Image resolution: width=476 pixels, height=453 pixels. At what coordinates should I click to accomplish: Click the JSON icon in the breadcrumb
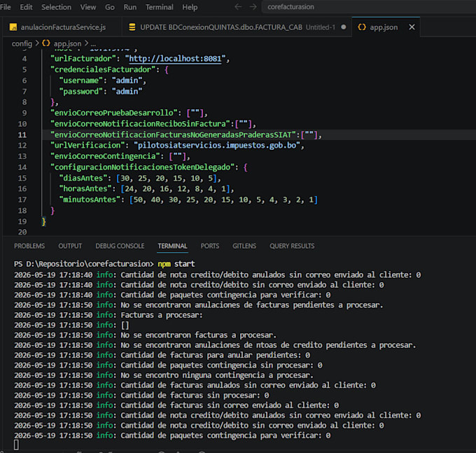(x=45, y=43)
